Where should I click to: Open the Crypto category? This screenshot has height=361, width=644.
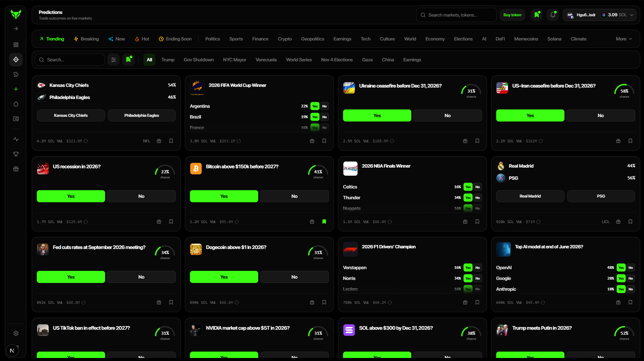coord(285,39)
